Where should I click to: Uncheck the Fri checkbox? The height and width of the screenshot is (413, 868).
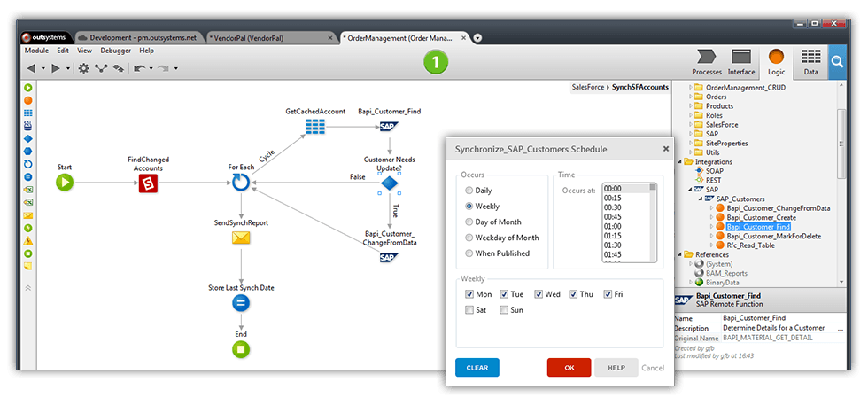point(608,294)
